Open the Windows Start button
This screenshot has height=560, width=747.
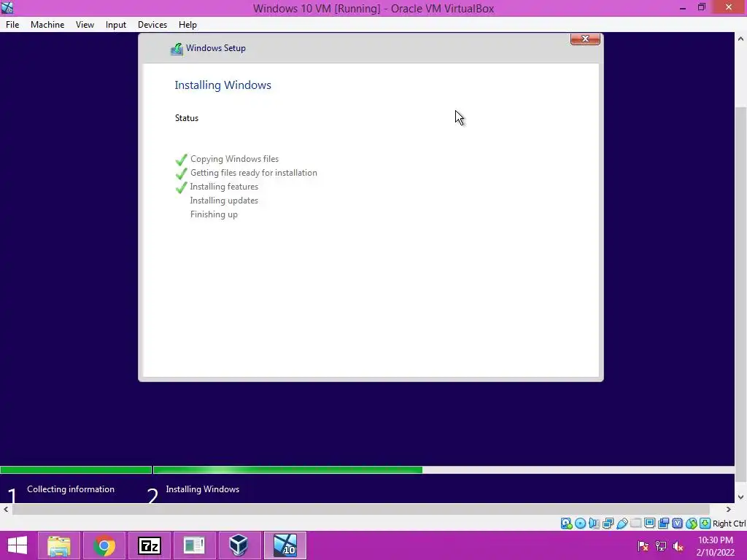(18, 545)
